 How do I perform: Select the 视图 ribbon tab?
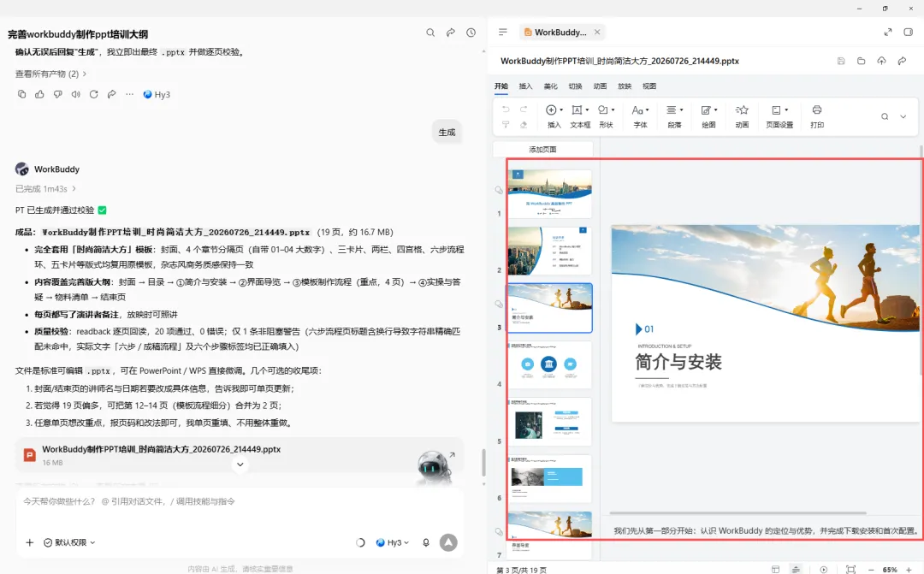649,86
